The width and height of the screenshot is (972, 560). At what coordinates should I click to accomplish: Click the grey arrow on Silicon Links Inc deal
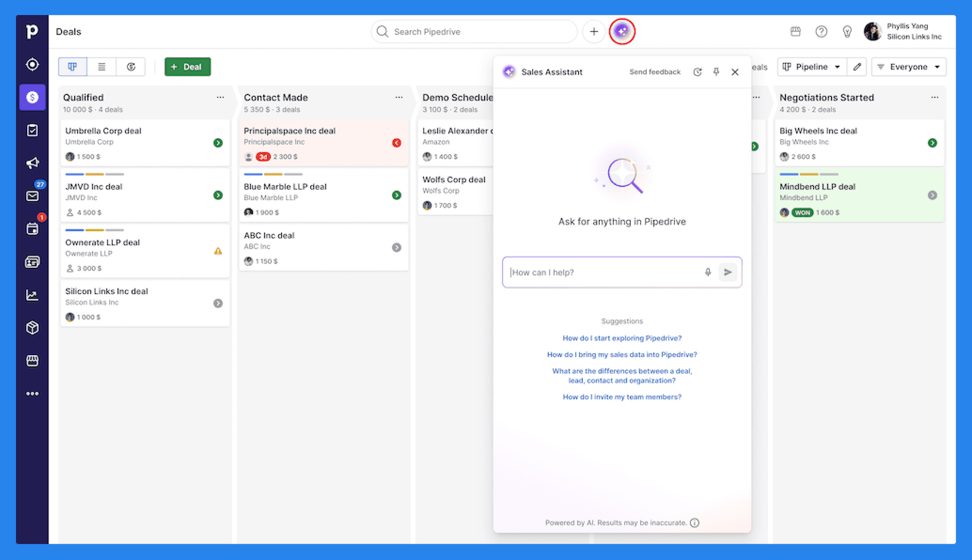tap(218, 303)
